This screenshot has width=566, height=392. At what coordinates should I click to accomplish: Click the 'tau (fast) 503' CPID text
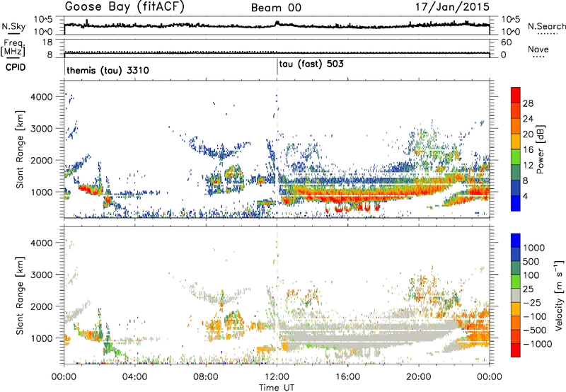coord(311,64)
